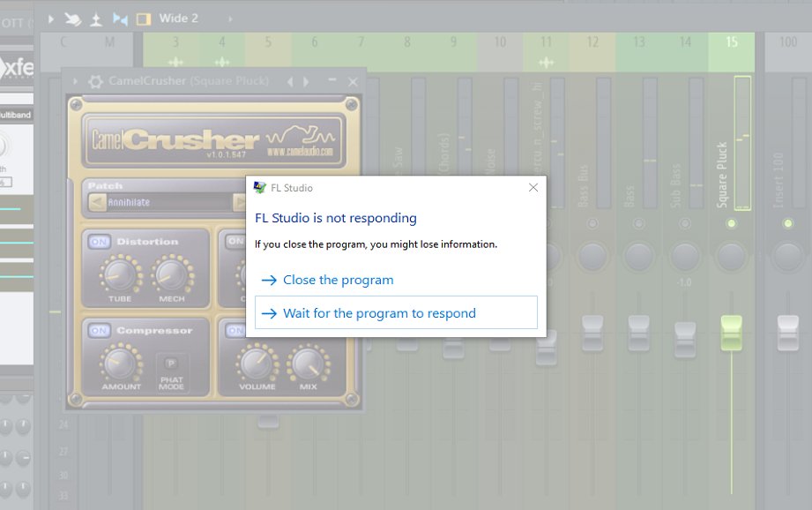Select previous preset in CamelCrusher title bar
Image resolution: width=812 pixels, height=510 pixels.
pyautogui.click(x=290, y=82)
